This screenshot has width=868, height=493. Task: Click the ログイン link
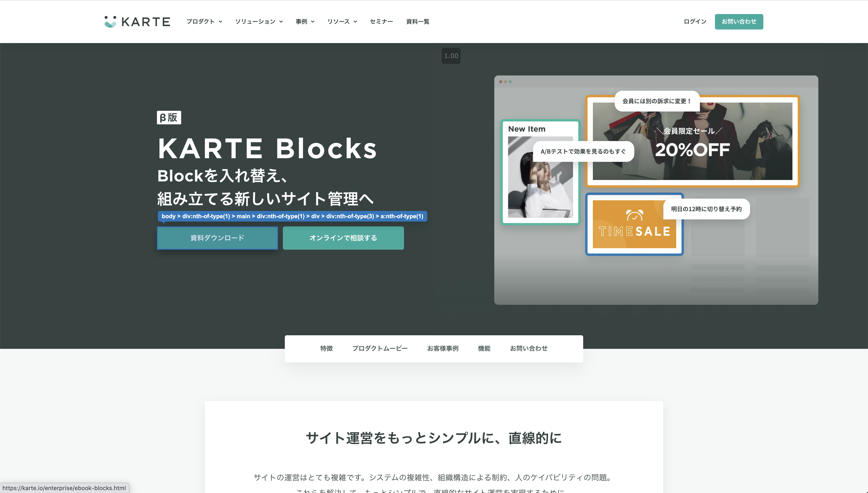click(x=695, y=22)
